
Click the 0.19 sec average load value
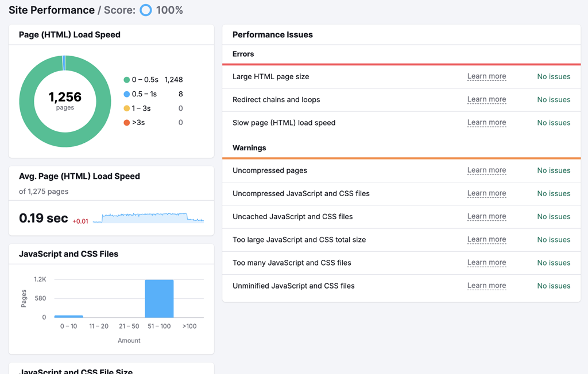point(44,218)
